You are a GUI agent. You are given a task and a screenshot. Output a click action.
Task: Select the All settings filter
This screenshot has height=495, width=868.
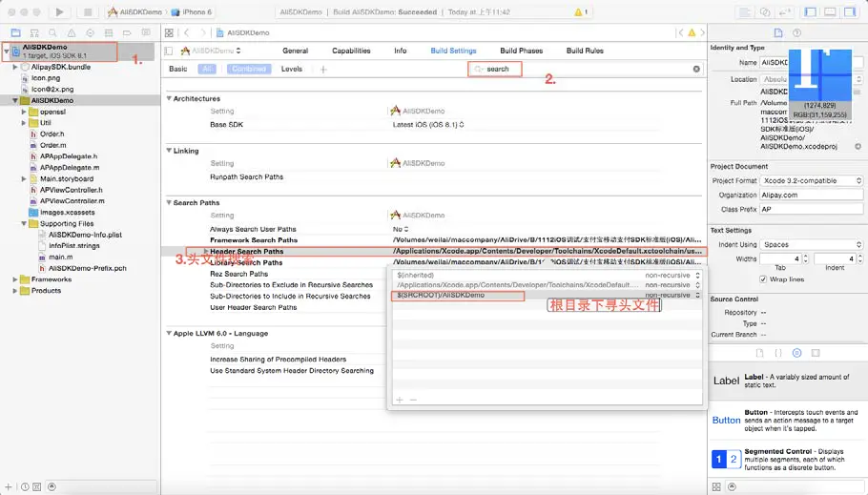207,69
